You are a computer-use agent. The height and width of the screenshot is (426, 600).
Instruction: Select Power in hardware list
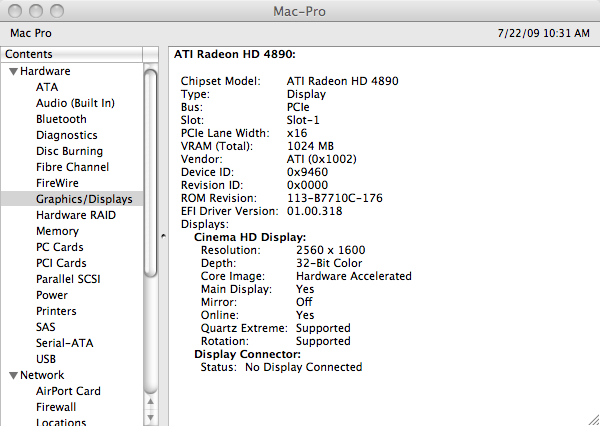(x=52, y=295)
